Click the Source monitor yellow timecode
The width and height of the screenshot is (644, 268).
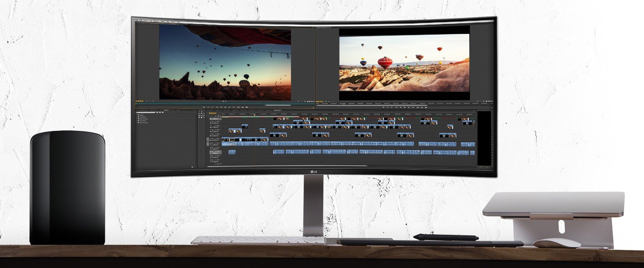(x=139, y=101)
